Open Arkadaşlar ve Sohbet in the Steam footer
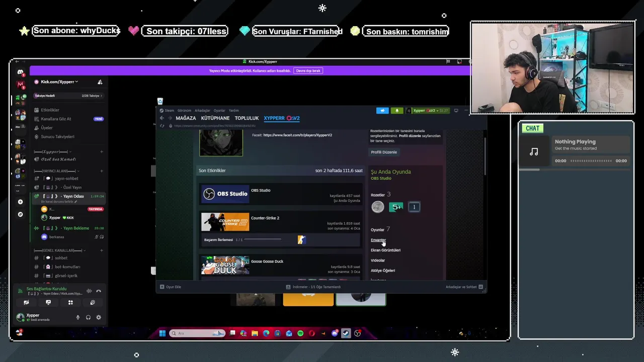 coord(464,287)
